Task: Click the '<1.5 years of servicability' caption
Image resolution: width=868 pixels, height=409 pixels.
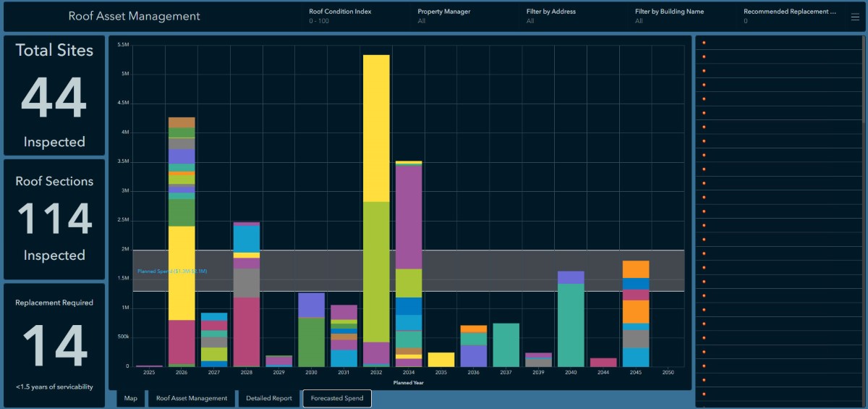Action: click(x=54, y=387)
